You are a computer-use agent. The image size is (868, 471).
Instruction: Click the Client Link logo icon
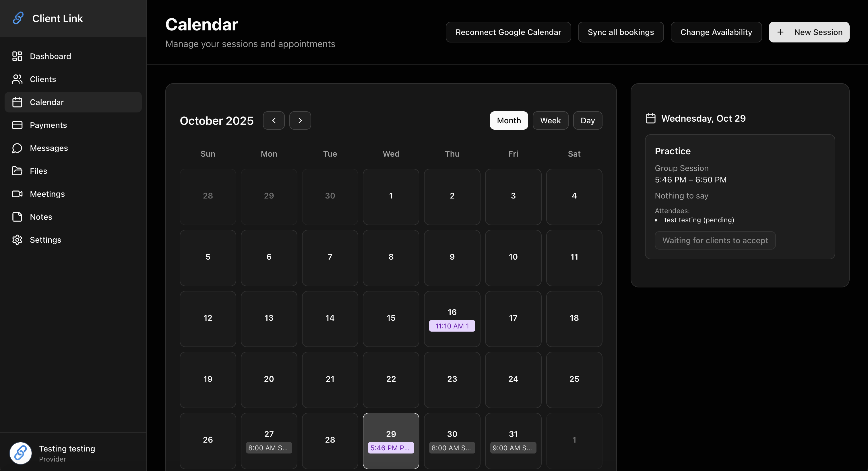coord(18,18)
